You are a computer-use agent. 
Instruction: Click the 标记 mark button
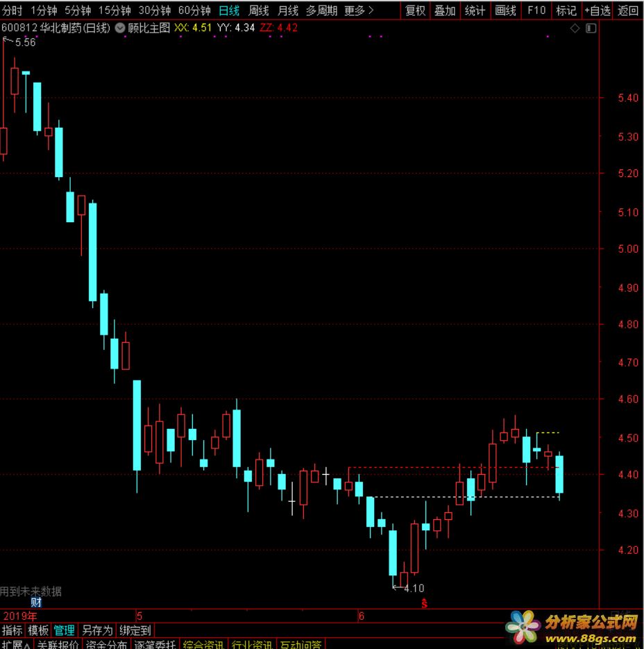[566, 10]
